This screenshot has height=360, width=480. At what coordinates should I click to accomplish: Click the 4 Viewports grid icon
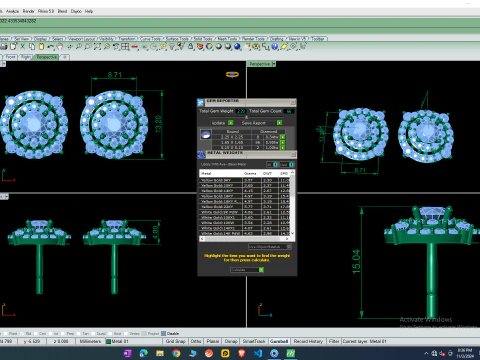click(125, 47)
